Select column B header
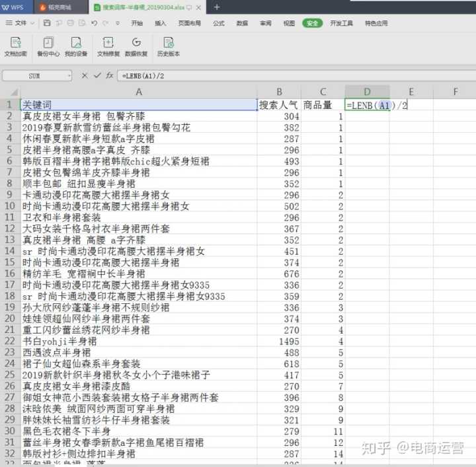The height and width of the screenshot is (467, 476). (279, 92)
